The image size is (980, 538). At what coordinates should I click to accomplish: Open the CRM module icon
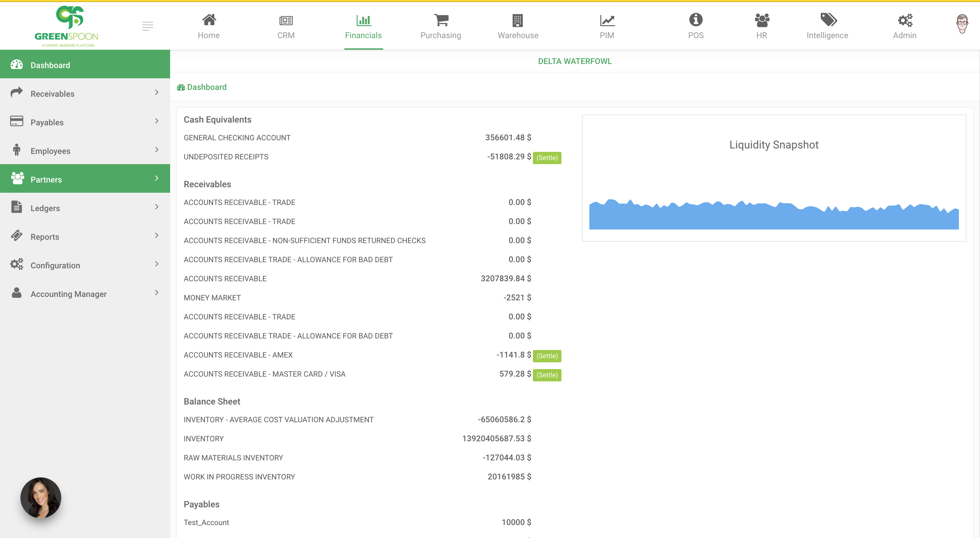pos(286,20)
